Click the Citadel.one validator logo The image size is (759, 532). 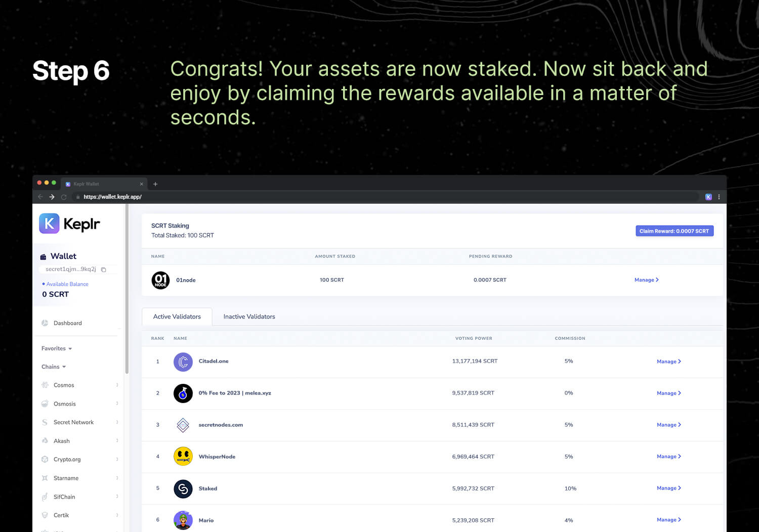pos(183,362)
